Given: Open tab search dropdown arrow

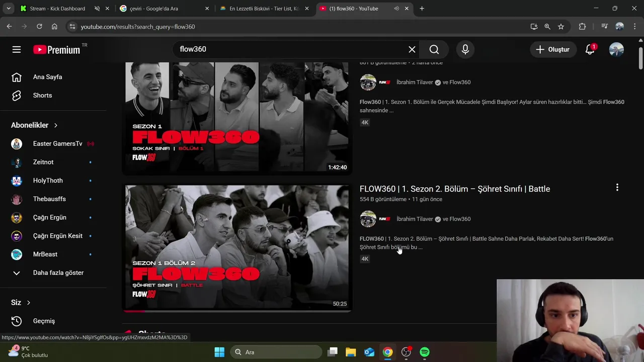Looking at the screenshot, I should pyautogui.click(x=9, y=9).
